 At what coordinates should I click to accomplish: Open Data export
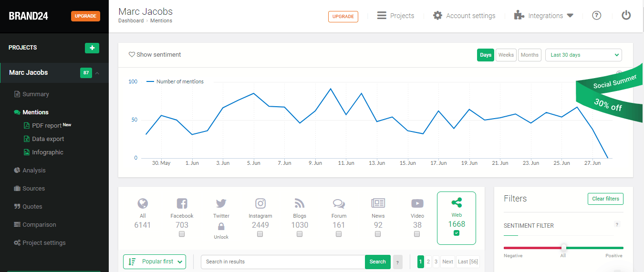pos(44,139)
